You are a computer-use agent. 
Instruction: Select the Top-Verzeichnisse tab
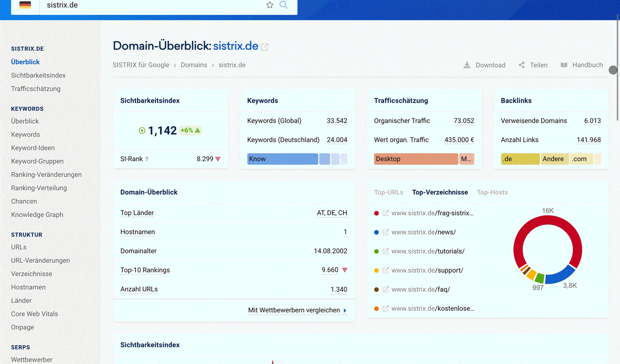click(440, 192)
